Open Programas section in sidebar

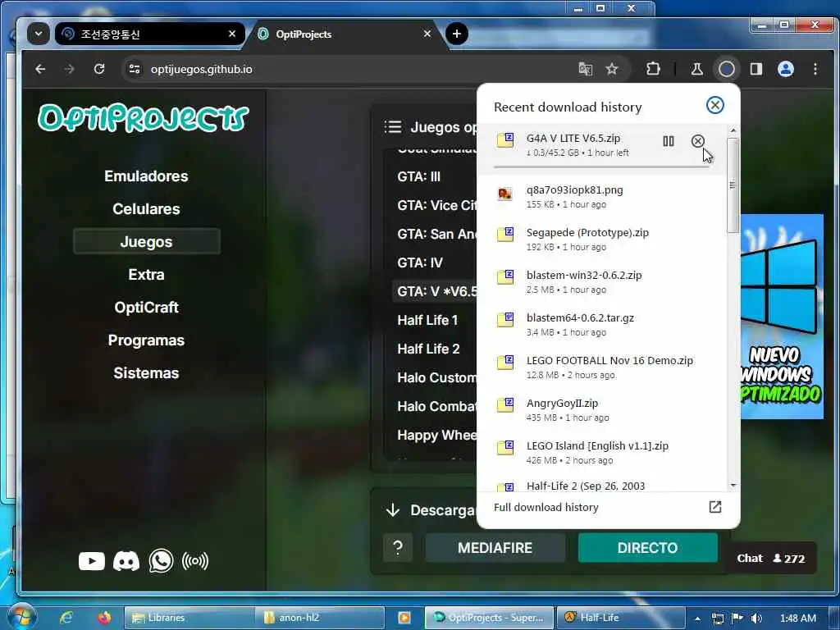146,340
